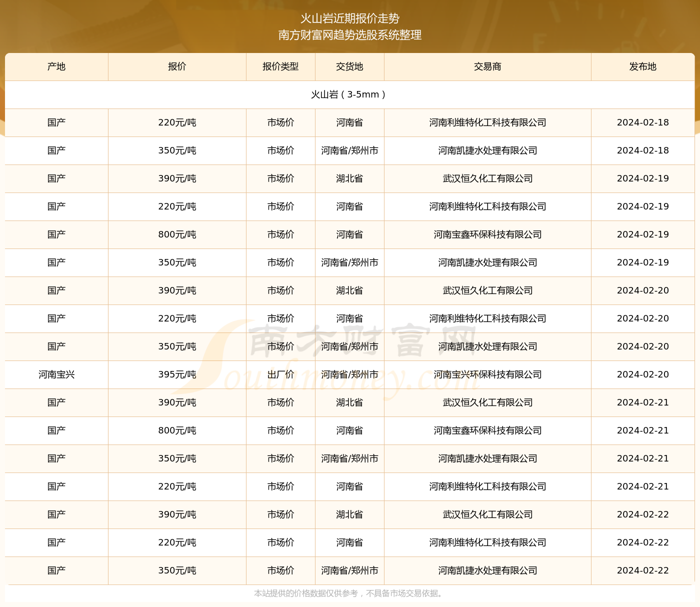Click the 报价 column header

click(x=177, y=66)
